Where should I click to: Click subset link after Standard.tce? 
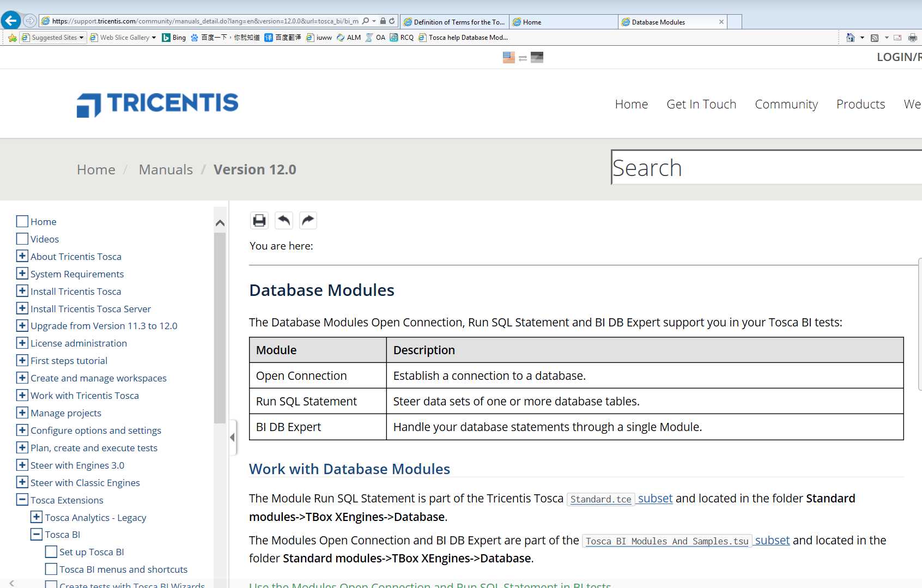click(x=655, y=498)
